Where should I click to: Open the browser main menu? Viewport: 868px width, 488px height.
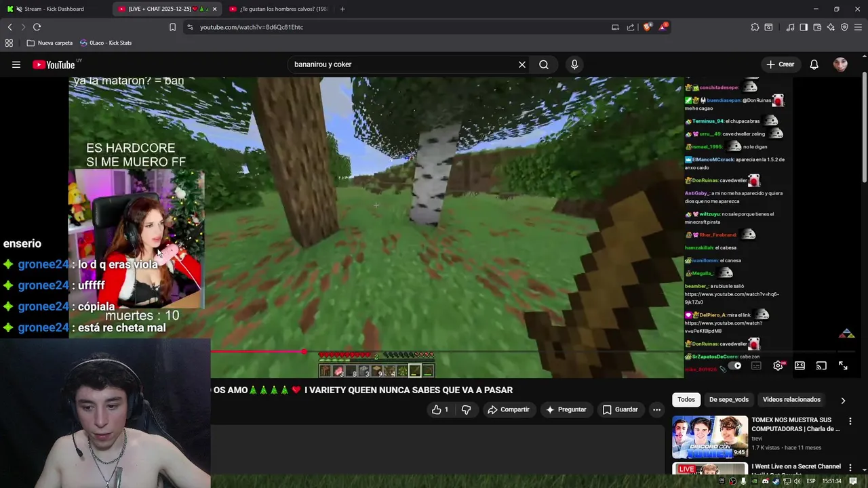pos(859,27)
